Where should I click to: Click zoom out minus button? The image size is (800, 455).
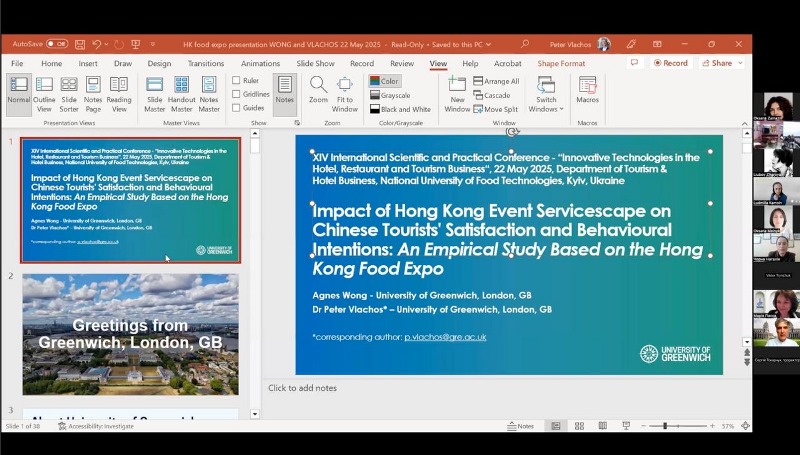click(644, 426)
